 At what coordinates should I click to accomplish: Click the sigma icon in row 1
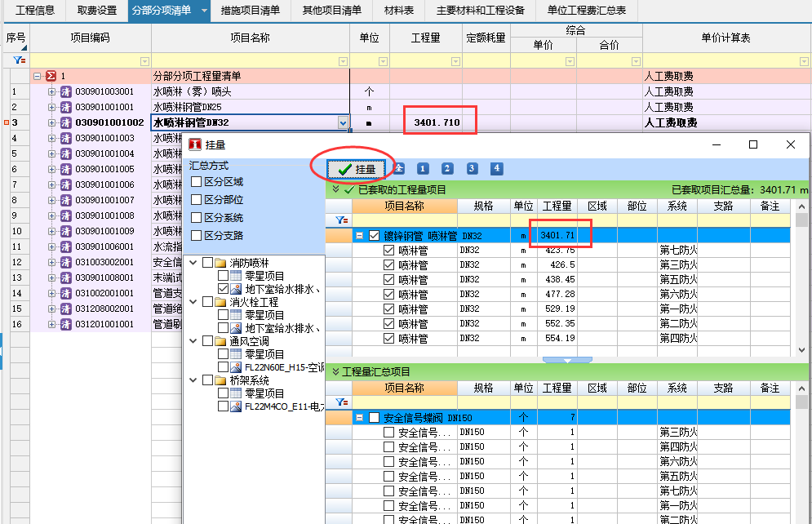[x=51, y=76]
